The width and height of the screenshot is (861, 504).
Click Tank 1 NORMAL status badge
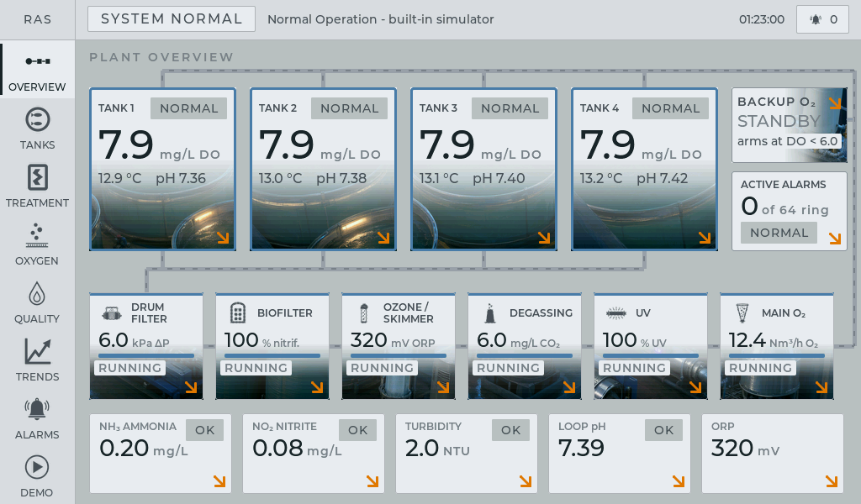point(189,108)
